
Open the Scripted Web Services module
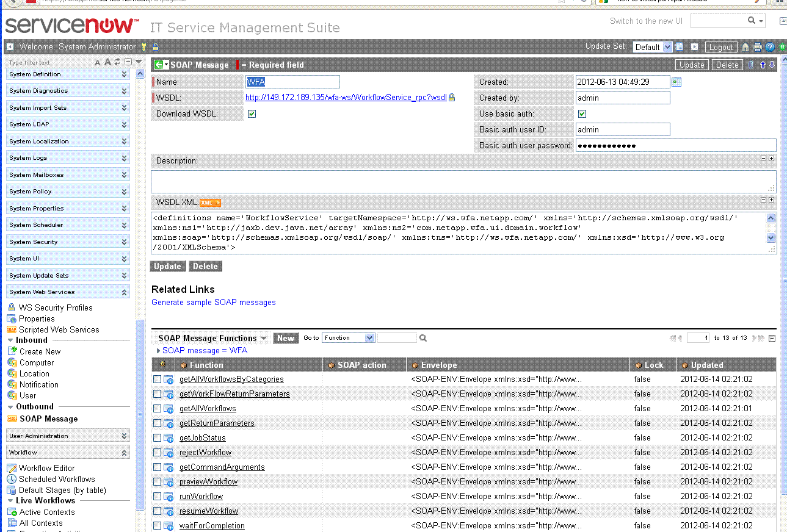click(59, 329)
